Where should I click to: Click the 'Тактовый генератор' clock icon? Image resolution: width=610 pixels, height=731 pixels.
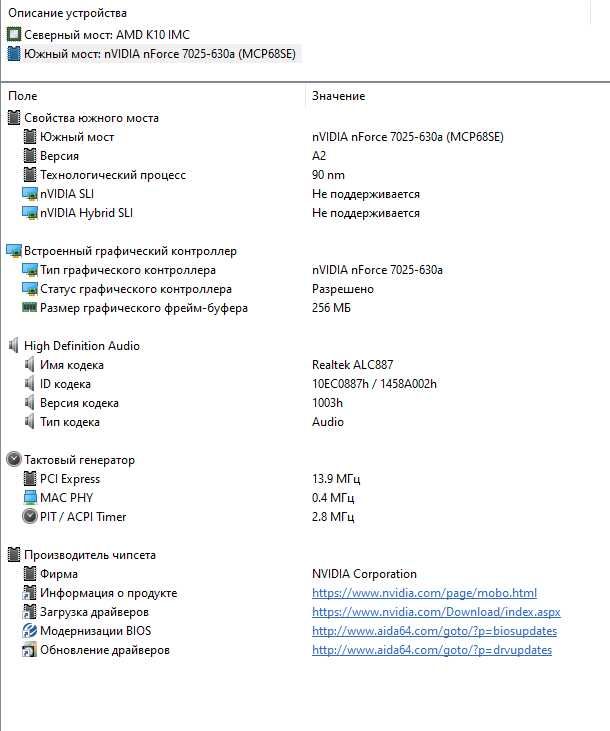14,460
